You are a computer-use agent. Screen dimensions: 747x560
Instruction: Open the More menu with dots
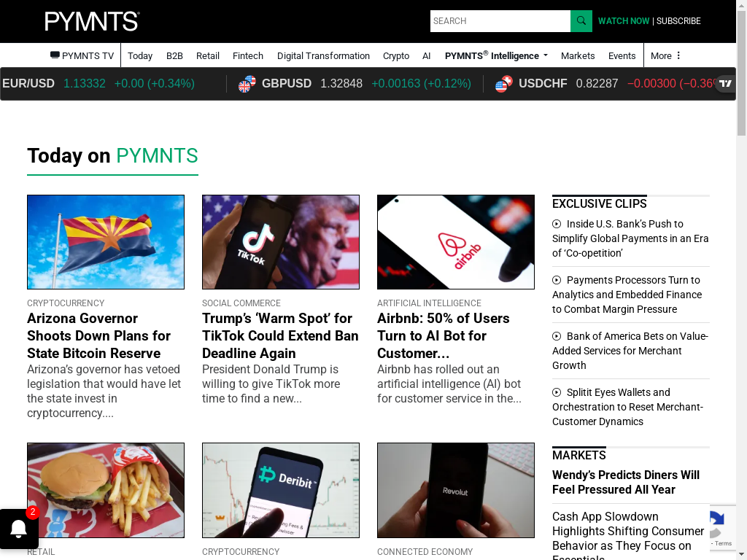(x=665, y=55)
